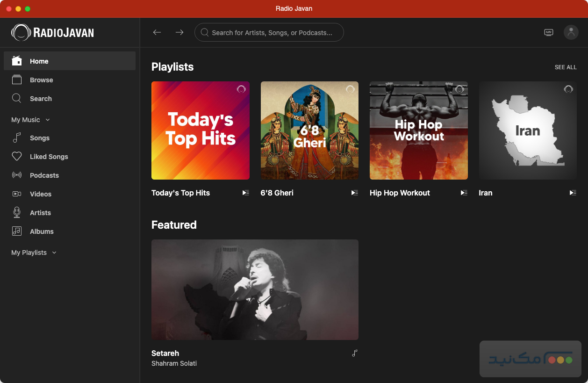
Task: Click the 6'8 Gheri title text
Action: tap(277, 193)
